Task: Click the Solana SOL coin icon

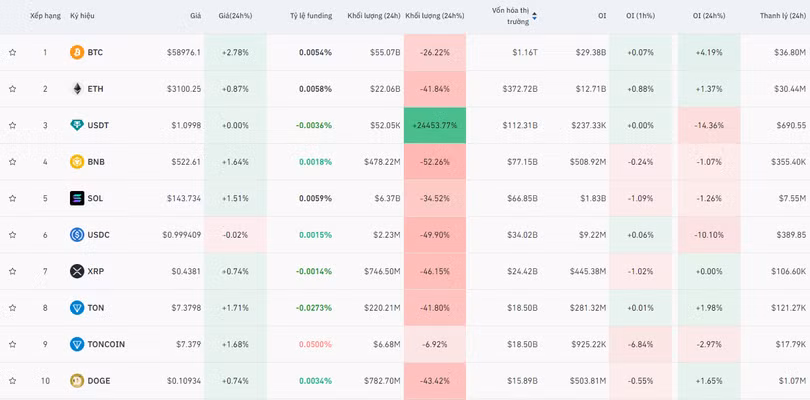Action: coord(77,198)
